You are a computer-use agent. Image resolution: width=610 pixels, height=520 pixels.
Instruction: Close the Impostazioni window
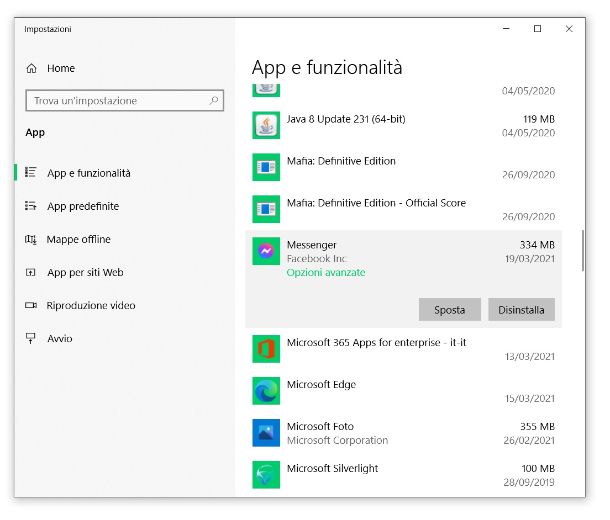click(569, 29)
